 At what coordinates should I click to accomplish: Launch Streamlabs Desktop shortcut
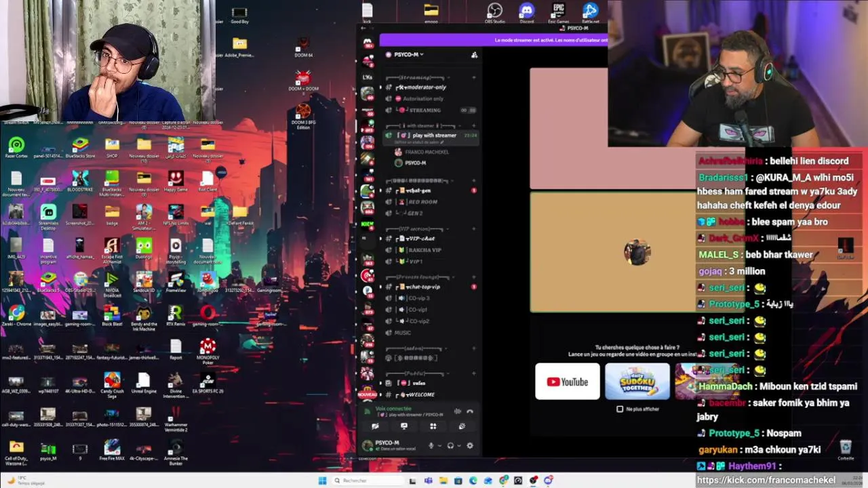click(x=48, y=217)
